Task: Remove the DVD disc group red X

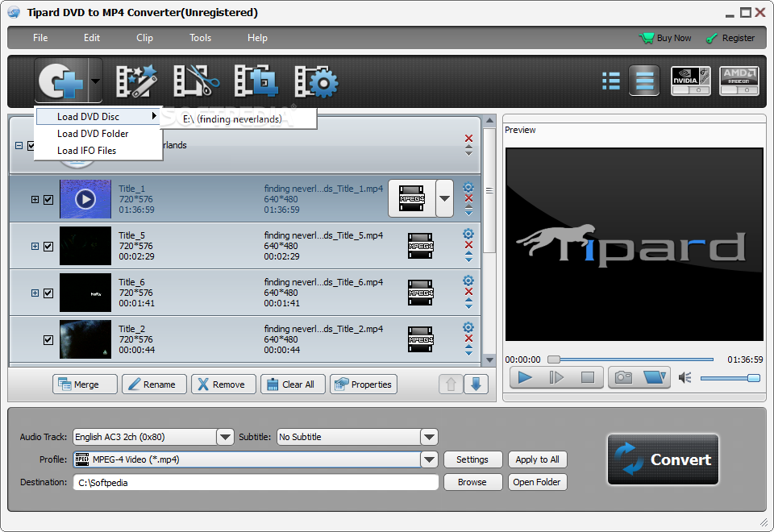Action: 469,138
